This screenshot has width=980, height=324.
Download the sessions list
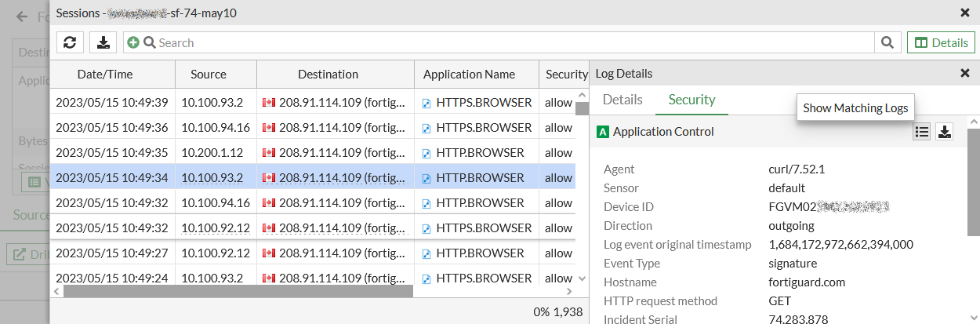point(103,42)
